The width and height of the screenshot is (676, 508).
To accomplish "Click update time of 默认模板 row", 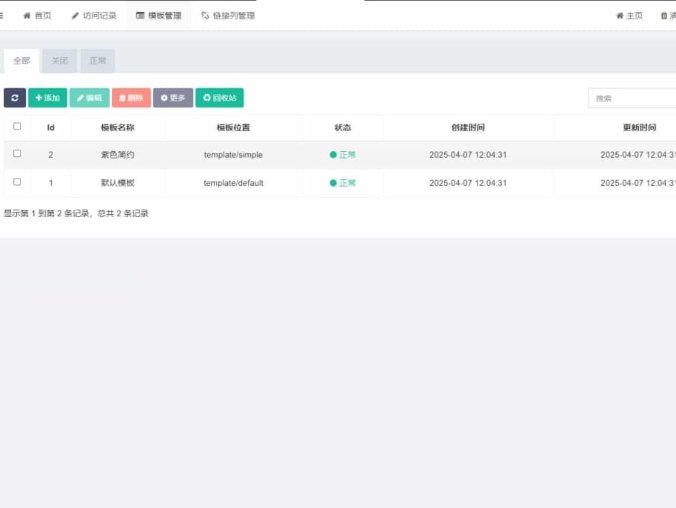I will click(x=638, y=183).
